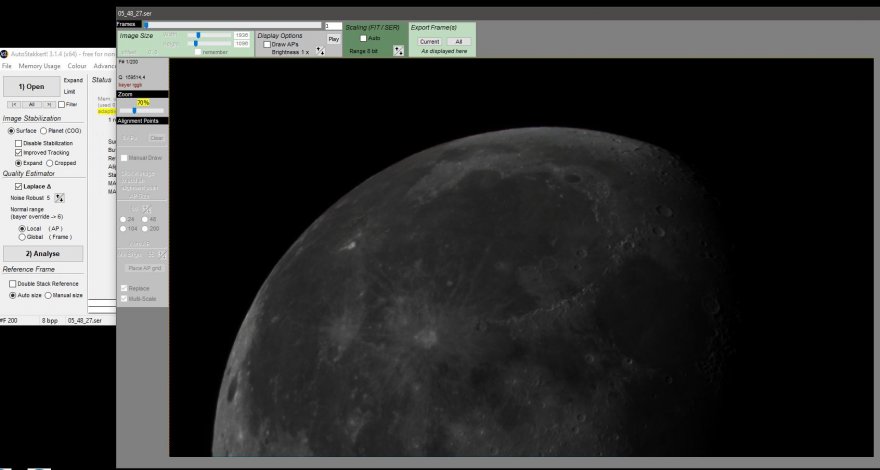Select AP size 48 radio button
Viewport: 880px width, 470px height.
point(145,220)
